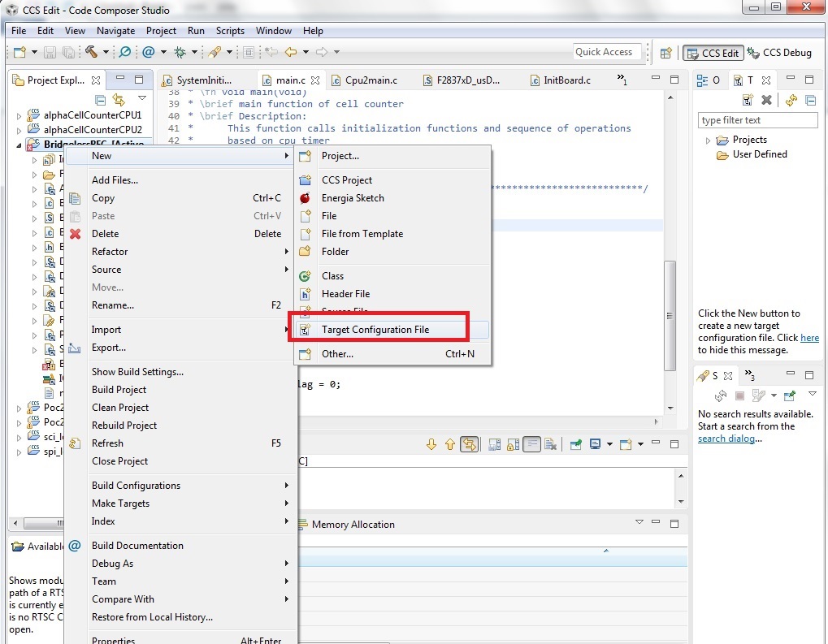Open the Debug As submenu
Screen dimensions: 828x644
tap(181, 564)
